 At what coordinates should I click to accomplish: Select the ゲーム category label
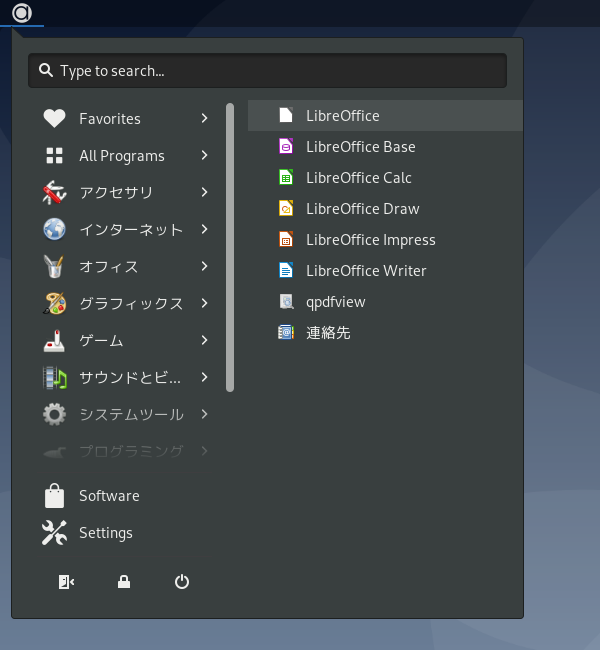(102, 340)
